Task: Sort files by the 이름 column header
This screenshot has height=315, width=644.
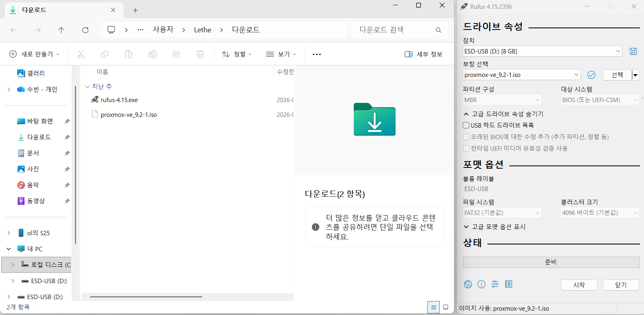Action: click(102, 72)
